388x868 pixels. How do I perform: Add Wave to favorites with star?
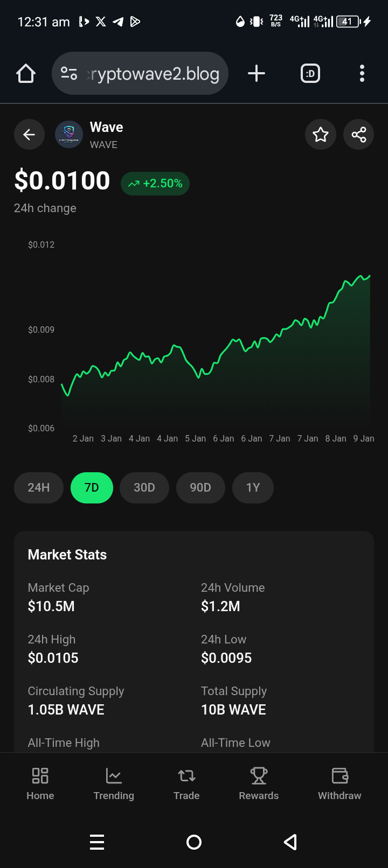point(321,135)
